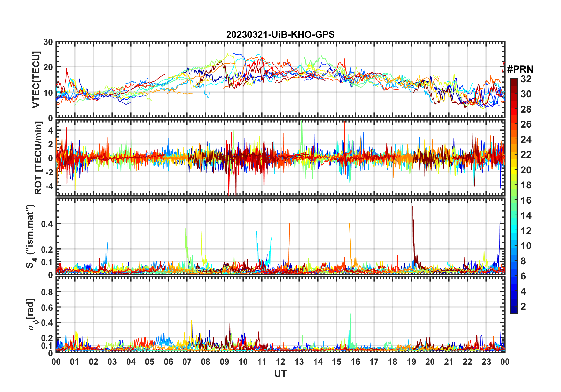The width and height of the screenshot is (561, 392).
Task: Click the 12 hour tick label
Action: (x=280, y=362)
